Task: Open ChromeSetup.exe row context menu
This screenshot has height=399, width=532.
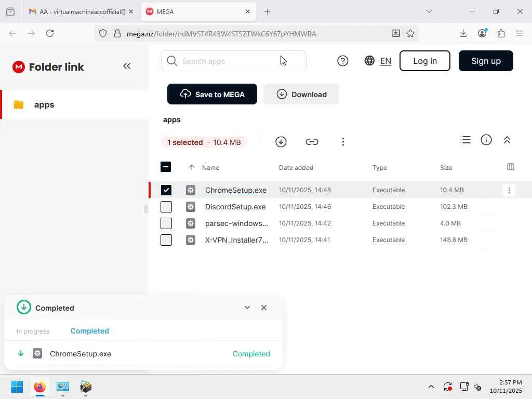Action: 509,190
